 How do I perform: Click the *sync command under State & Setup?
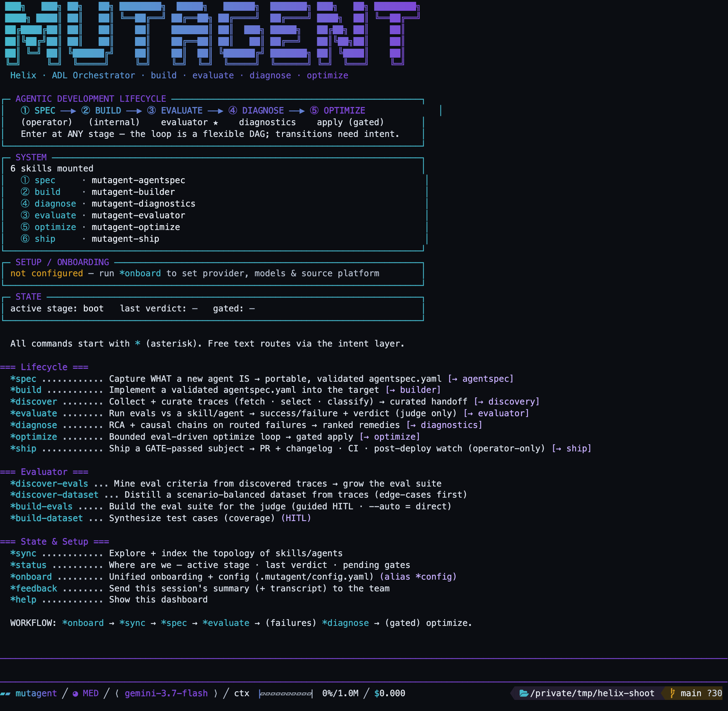(23, 553)
